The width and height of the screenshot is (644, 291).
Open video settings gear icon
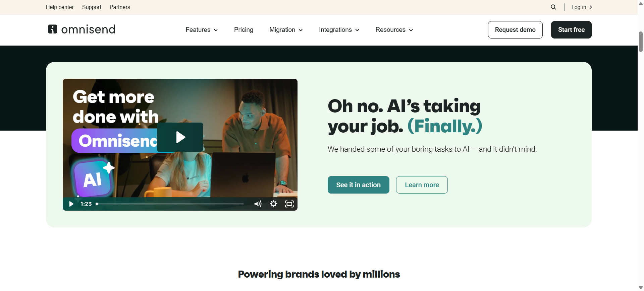[x=274, y=204]
